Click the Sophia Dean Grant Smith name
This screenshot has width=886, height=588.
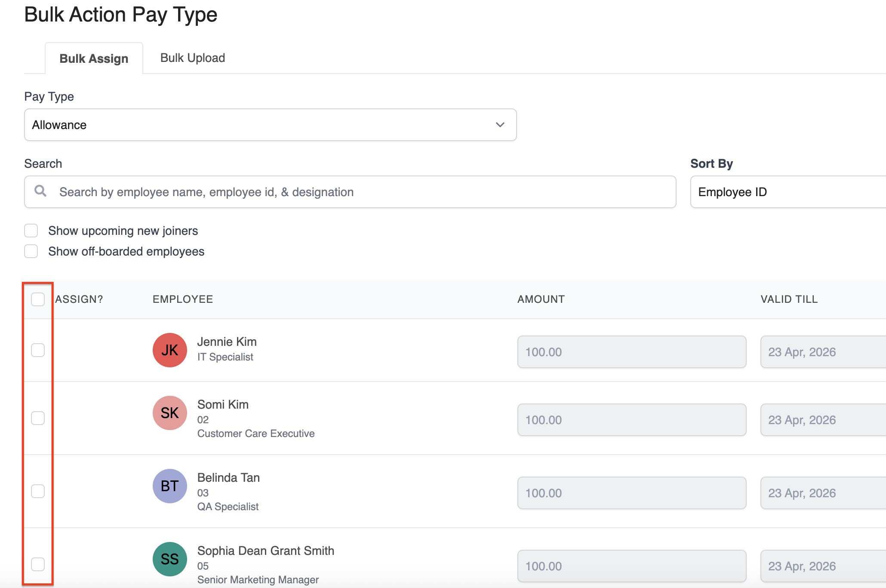(265, 551)
